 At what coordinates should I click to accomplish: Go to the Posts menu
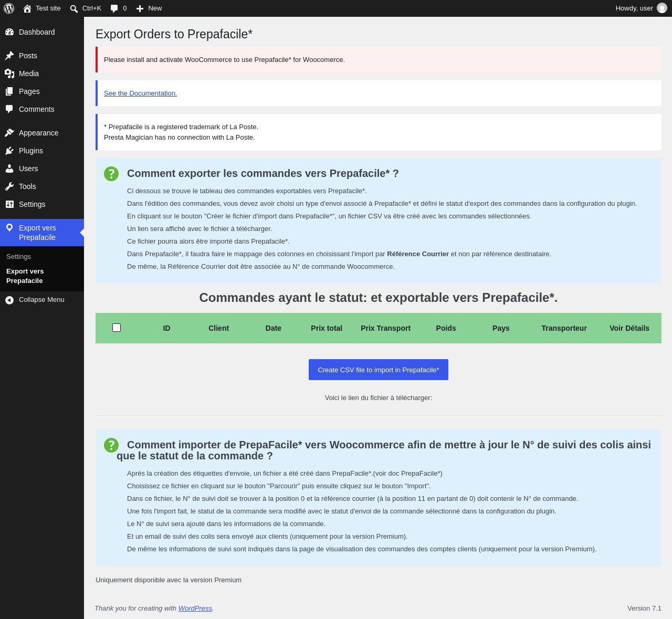click(42, 56)
